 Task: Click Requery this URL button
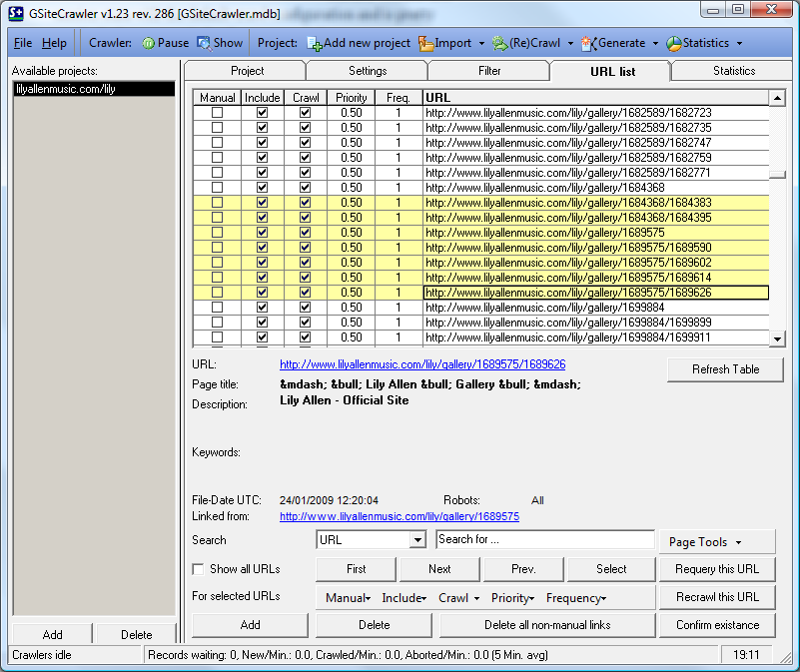[717, 569]
